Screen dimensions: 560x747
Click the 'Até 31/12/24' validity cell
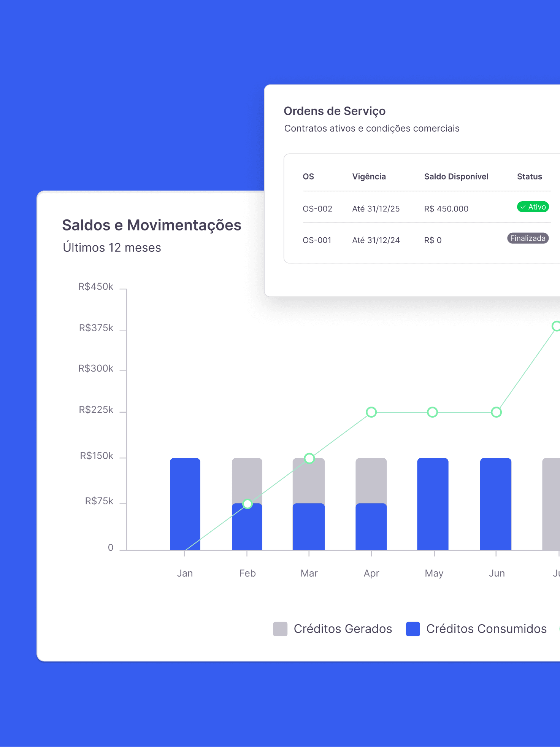pos(376,240)
